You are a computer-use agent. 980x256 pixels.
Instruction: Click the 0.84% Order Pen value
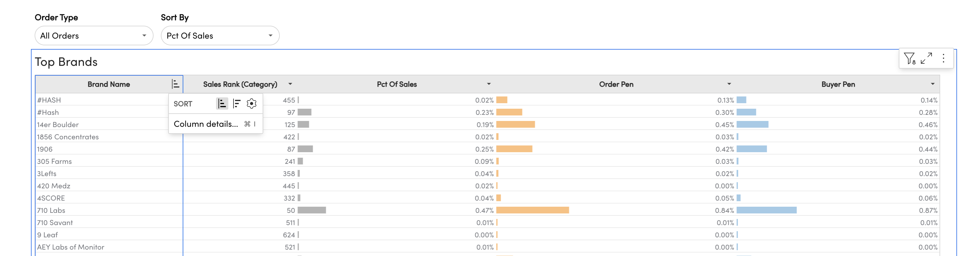click(724, 210)
